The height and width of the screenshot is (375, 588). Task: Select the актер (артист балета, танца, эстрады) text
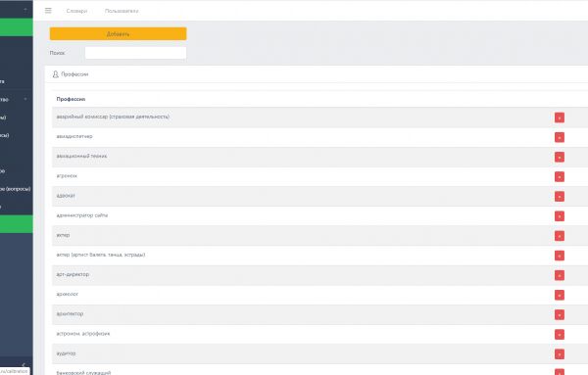point(101,255)
